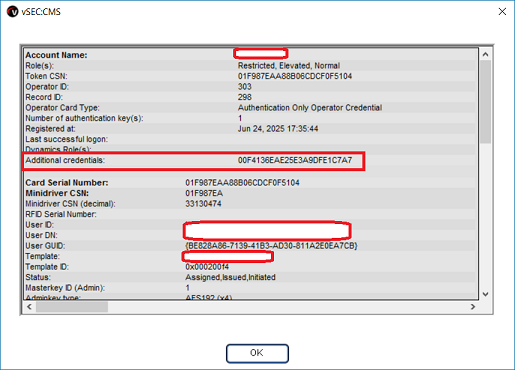Select 'Authentication Only Operator Credential' value
Viewport: 515px width, 370px height.
310,108
